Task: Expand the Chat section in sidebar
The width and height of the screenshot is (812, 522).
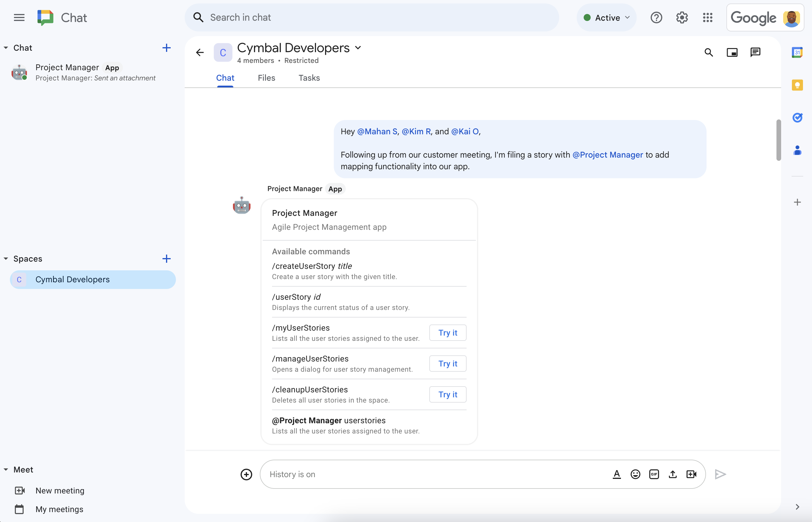Action: (6, 48)
